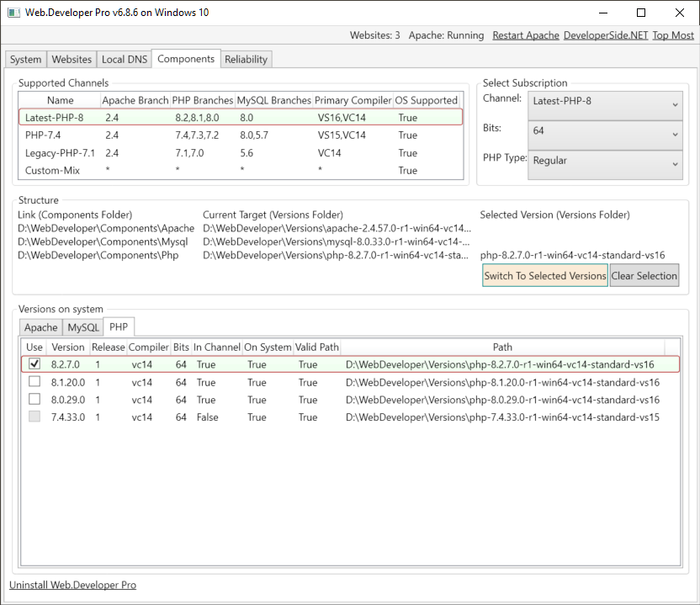
Task: Click D:\WebDeveloper\Components\Mysql link path
Action: [x=103, y=241]
